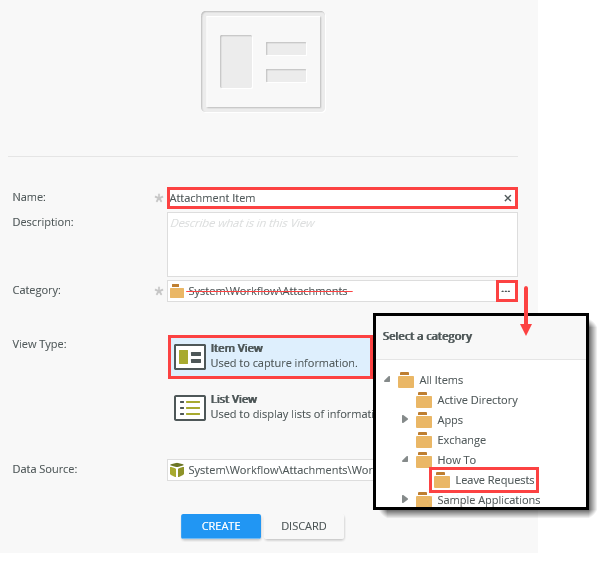Click the All Items folder icon
The height and width of the screenshot is (564, 604).
tap(406, 380)
